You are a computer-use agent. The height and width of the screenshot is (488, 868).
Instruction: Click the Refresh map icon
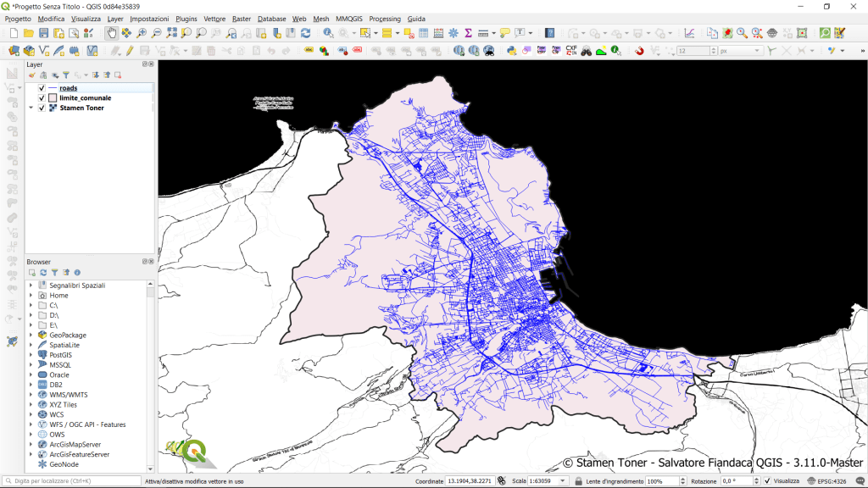305,33
